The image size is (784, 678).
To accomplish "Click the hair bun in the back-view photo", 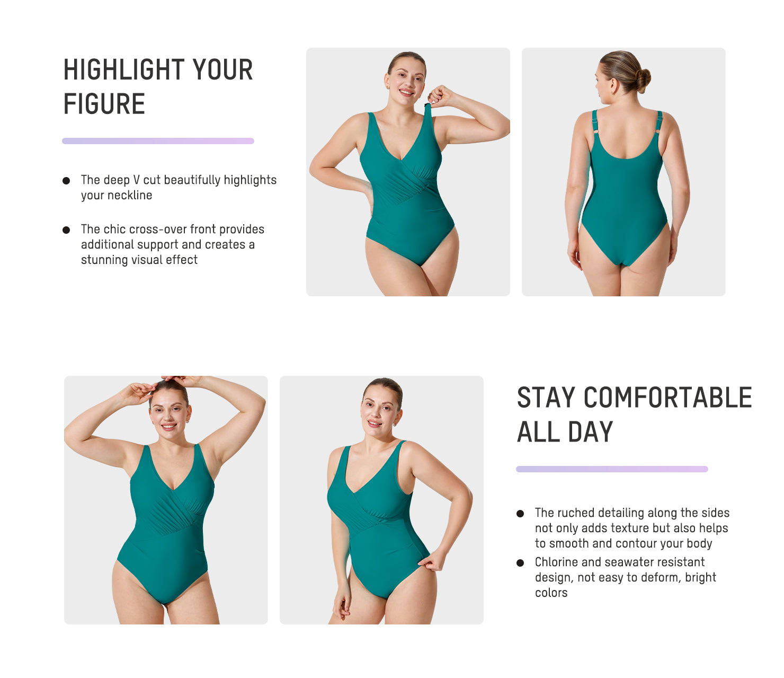I will pos(643,80).
